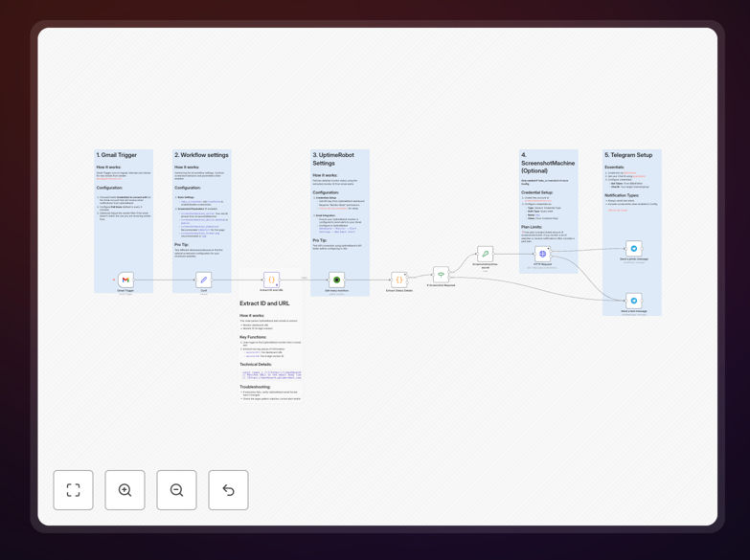Click "Credential Setup:" in the ScreenshotMachine note
This screenshot has height=560, width=750.
536,192
